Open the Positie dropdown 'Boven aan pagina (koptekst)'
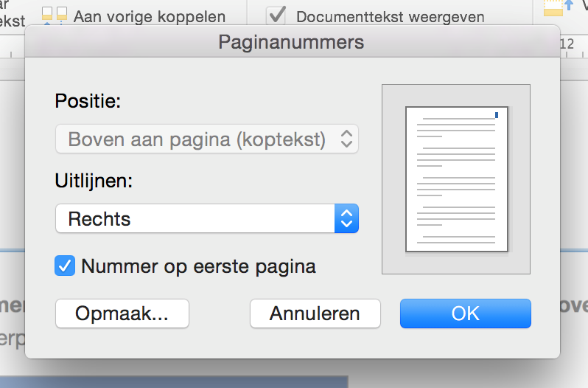This screenshot has width=588, height=388. pos(207,139)
